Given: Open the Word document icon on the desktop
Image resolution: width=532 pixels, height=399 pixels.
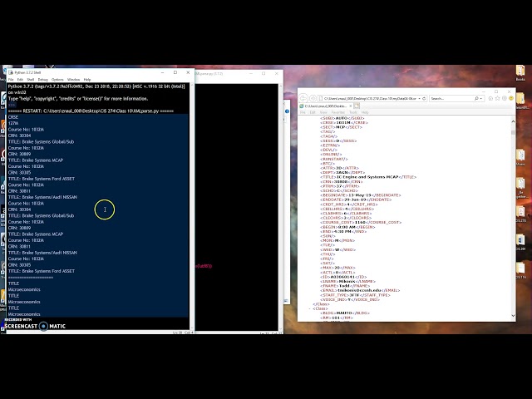Looking at the screenshot, I should pos(520,242).
